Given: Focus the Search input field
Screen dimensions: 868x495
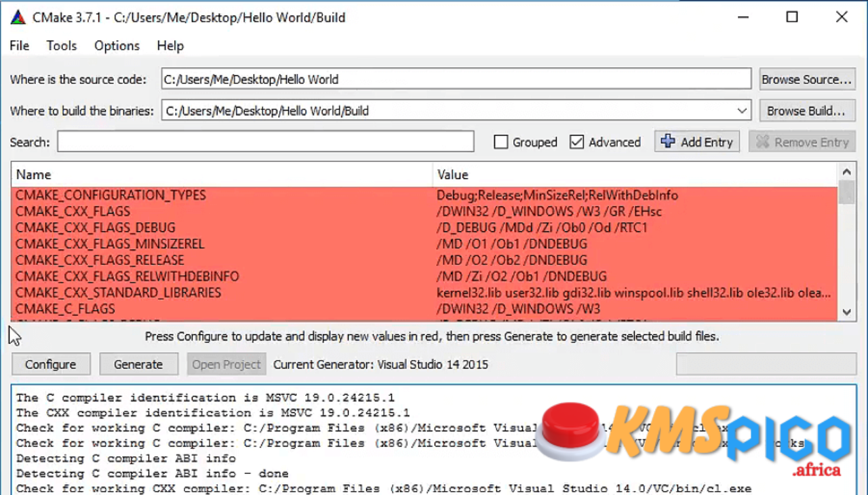Looking at the screenshot, I should point(265,142).
